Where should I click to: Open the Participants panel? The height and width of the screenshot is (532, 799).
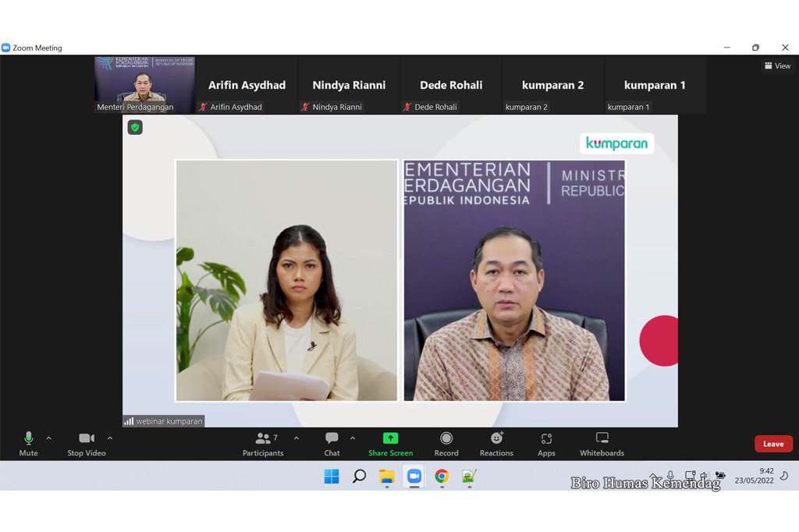[x=263, y=443]
